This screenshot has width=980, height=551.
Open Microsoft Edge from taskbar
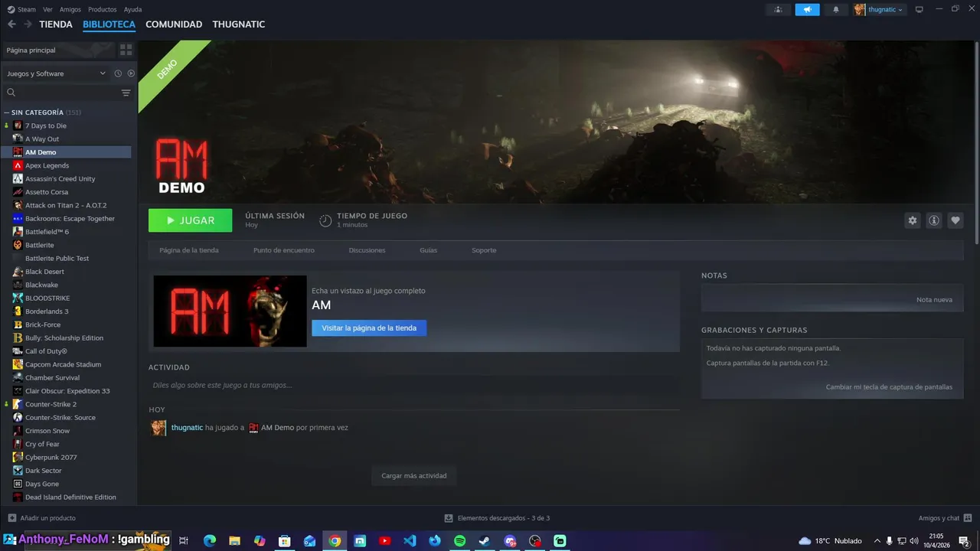pos(210,541)
